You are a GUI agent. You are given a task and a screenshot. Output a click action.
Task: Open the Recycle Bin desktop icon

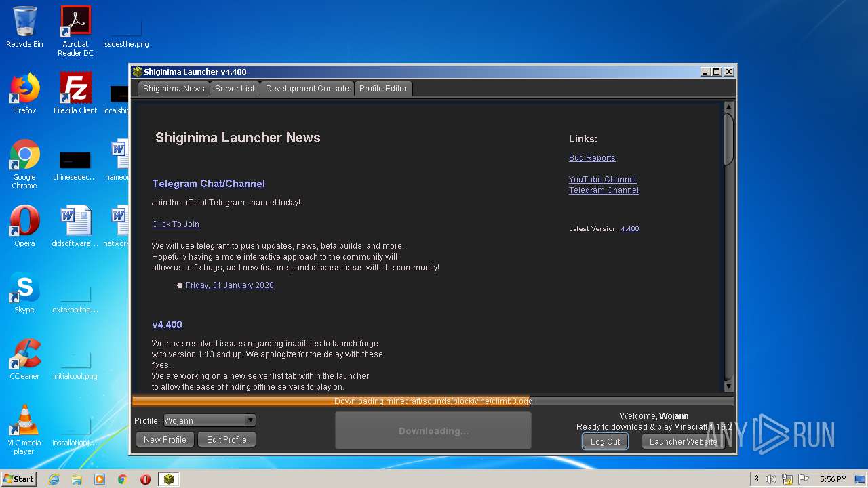[x=24, y=27]
